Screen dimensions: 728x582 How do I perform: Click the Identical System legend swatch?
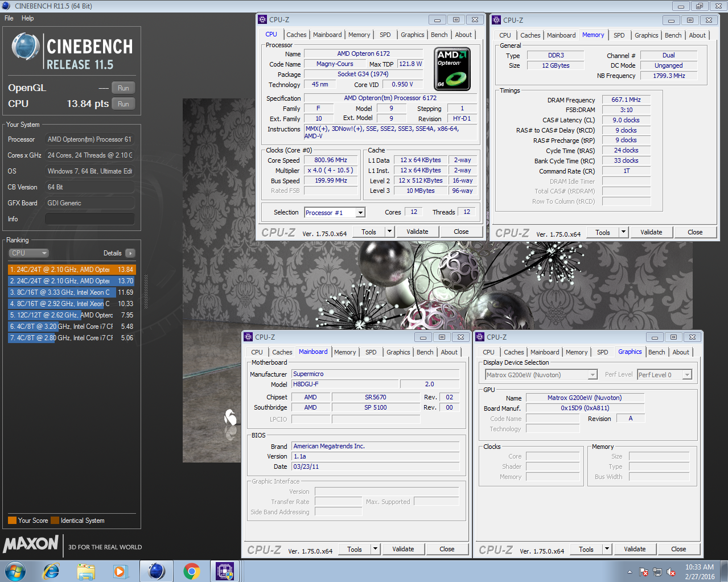(55, 520)
